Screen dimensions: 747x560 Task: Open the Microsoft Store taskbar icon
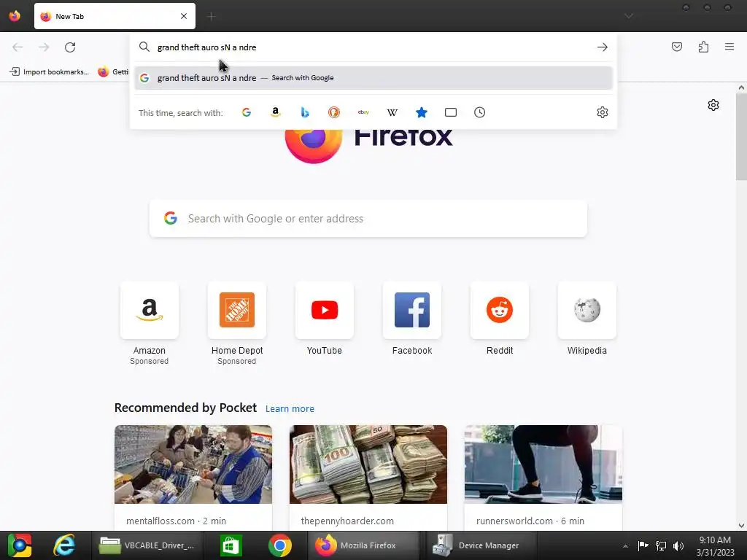point(231,545)
